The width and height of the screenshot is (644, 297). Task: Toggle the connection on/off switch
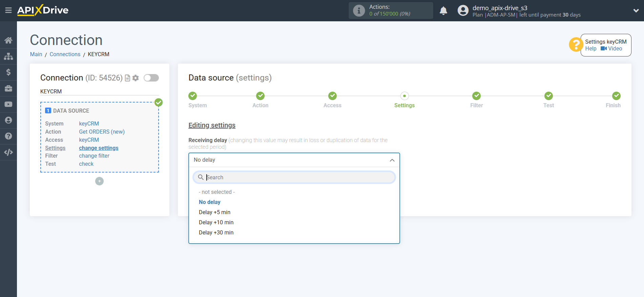[151, 78]
